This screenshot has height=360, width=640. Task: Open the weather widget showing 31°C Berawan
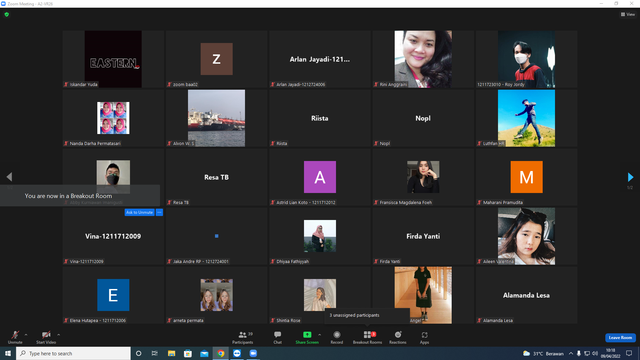point(543,353)
